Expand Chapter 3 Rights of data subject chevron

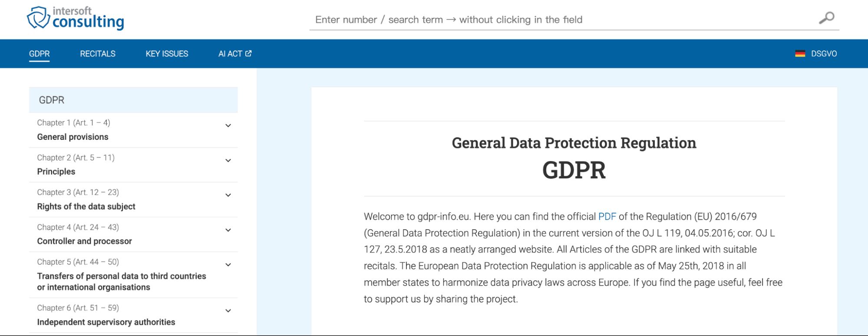click(228, 195)
